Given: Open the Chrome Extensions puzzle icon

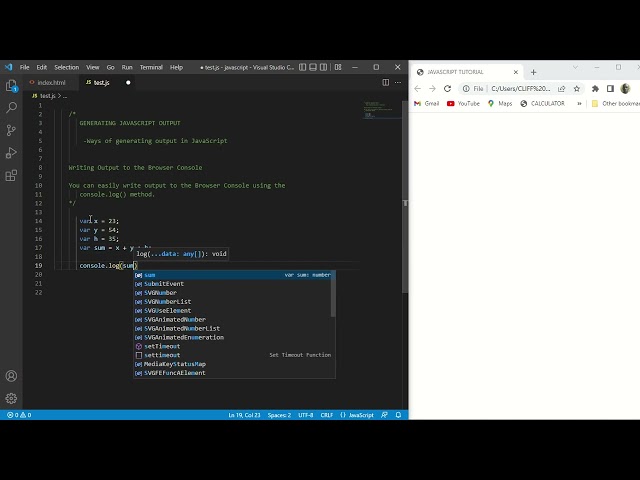Looking at the screenshot, I should pos(595,89).
